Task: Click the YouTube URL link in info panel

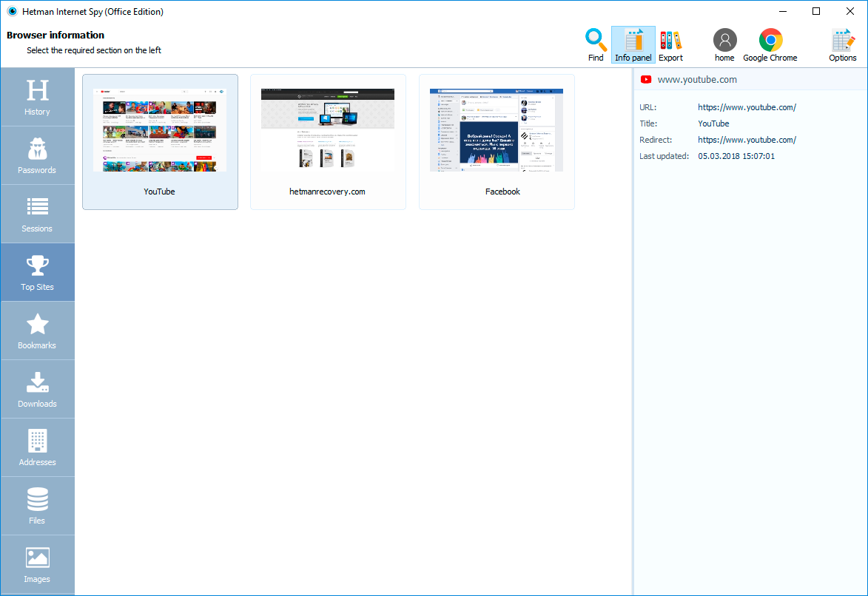Action: click(747, 107)
